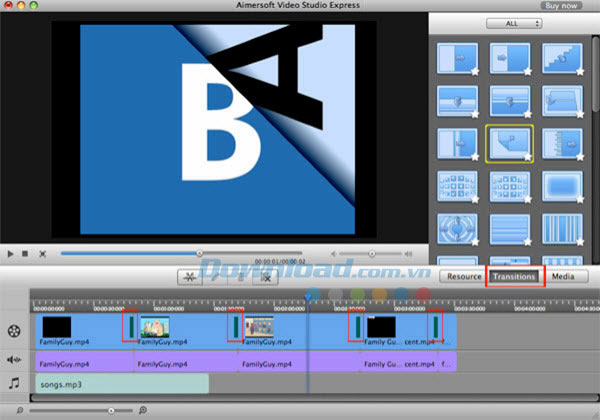This screenshot has width=600, height=420.
Task: Switch to the Media tab
Action: (563, 276)
